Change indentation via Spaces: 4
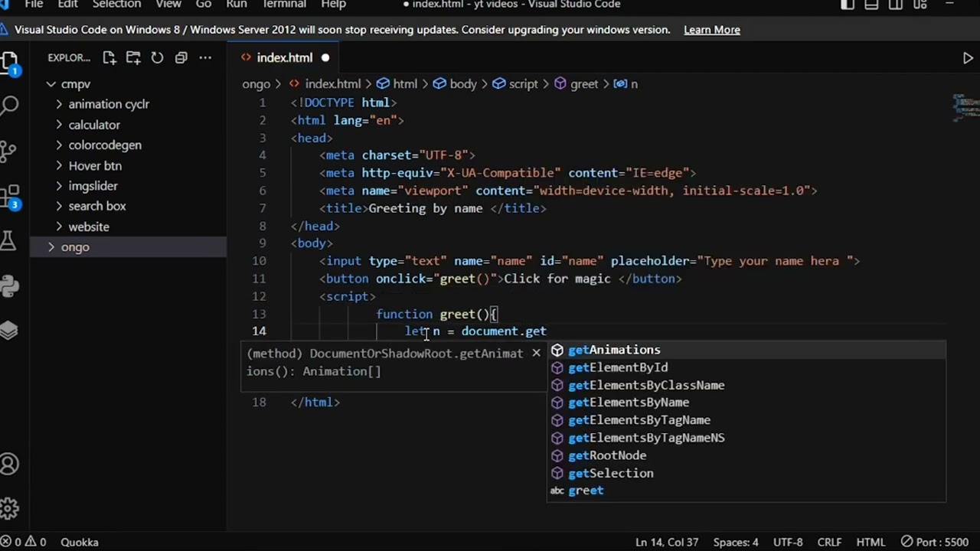Image resolution: width=980 pixels, height=551 pixels. point(736,542)
